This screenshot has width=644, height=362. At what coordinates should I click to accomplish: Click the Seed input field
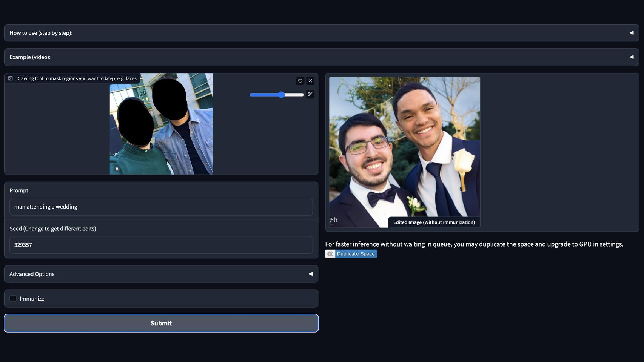pos(161,245)
